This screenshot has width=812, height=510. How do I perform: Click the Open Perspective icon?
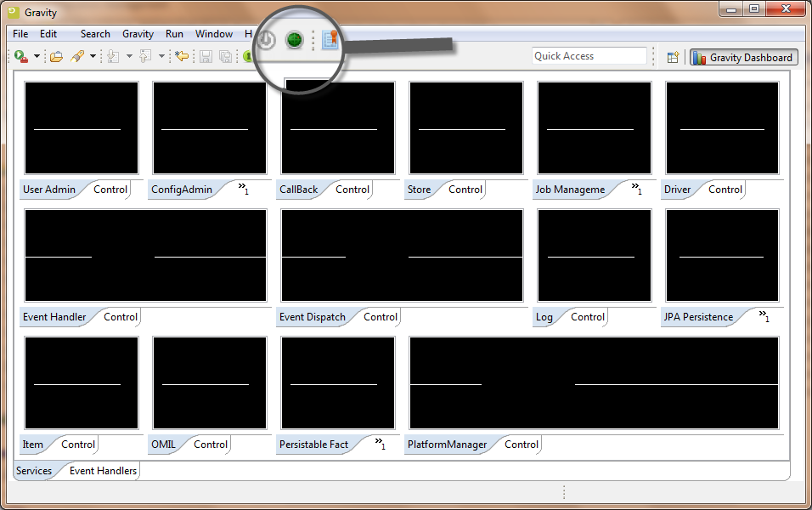[x=673, y=57]
